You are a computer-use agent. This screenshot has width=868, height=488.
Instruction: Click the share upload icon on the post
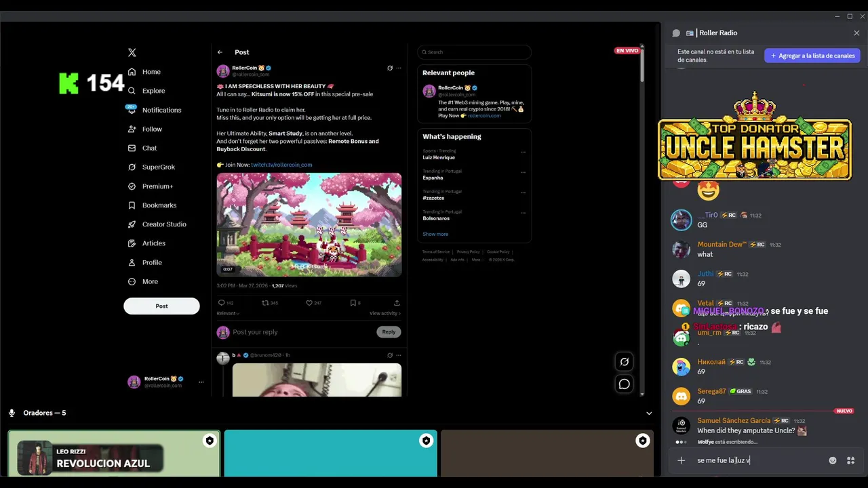point(397,303)
